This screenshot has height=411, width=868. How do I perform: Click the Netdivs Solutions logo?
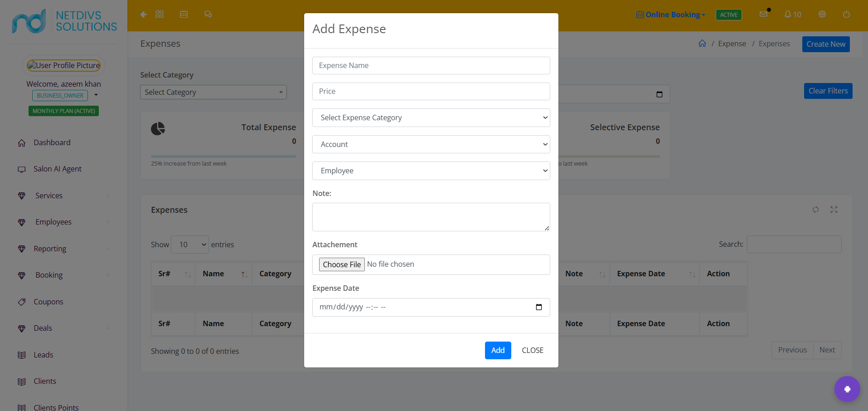coord(64,21)
